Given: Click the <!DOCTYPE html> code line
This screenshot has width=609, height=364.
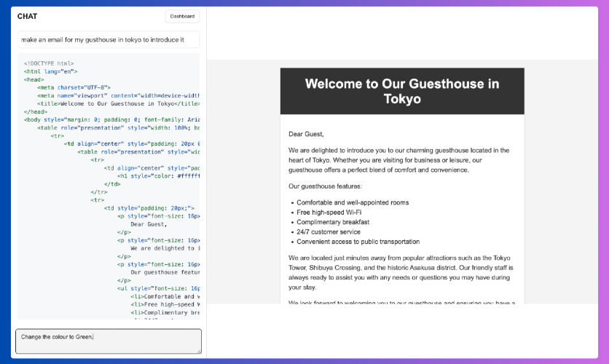Looking at the screenshot, I should [x=49, y=63].
